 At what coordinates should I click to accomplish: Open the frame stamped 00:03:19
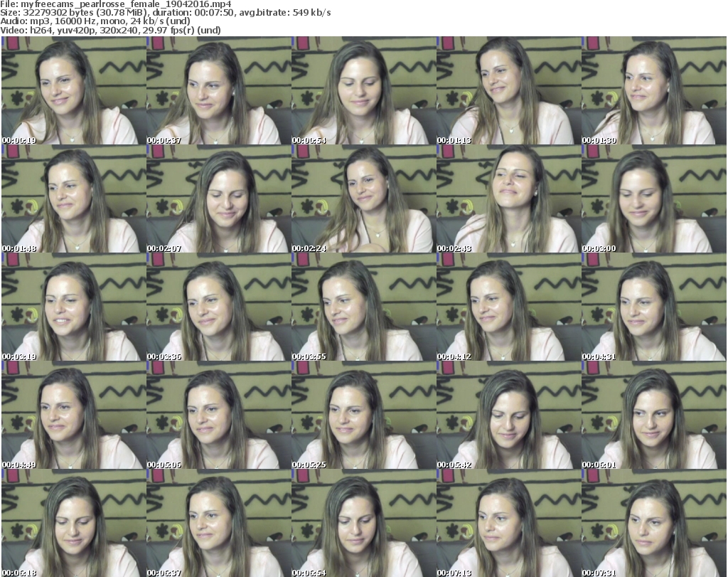74,307
